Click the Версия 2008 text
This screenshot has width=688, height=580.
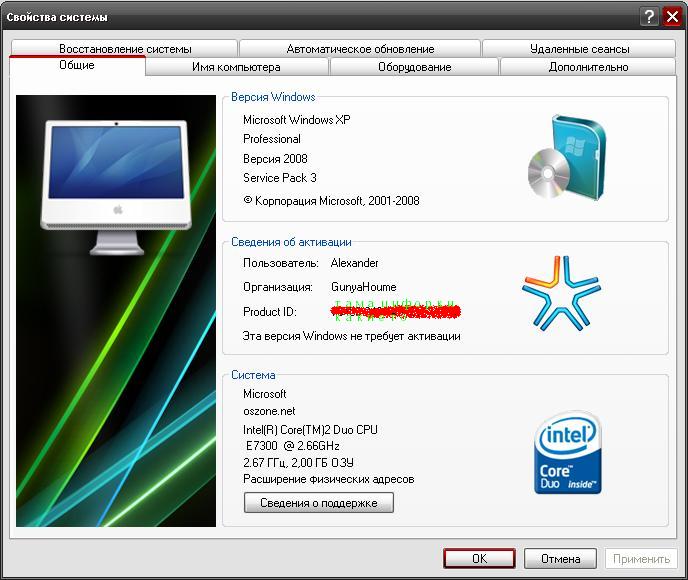click(x=275, y=158)
